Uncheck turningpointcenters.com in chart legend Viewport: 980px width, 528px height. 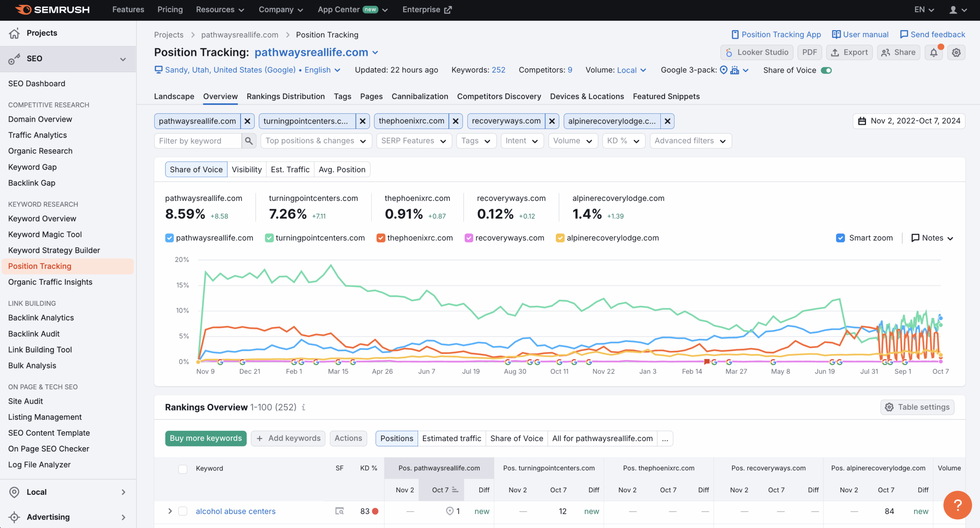[269, 238]
